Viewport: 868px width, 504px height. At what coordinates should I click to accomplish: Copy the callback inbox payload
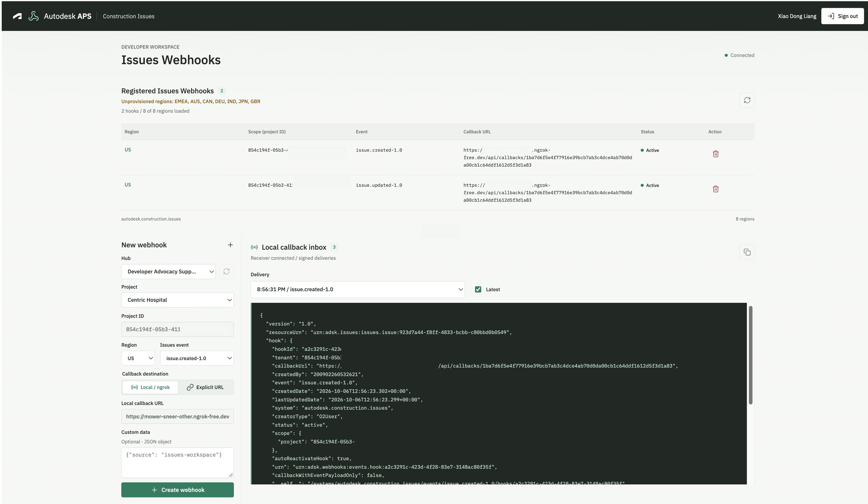pyautogui.click(x=747, y=252)
